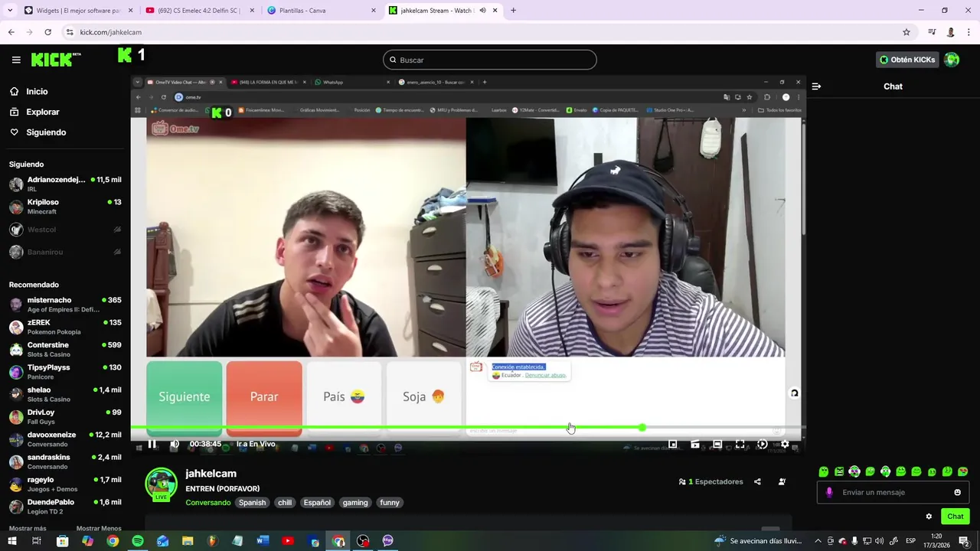The width and height of the screenshot is (980, 551).
Task: Open Bananirou offline channel
Action: tap(65, 252)
